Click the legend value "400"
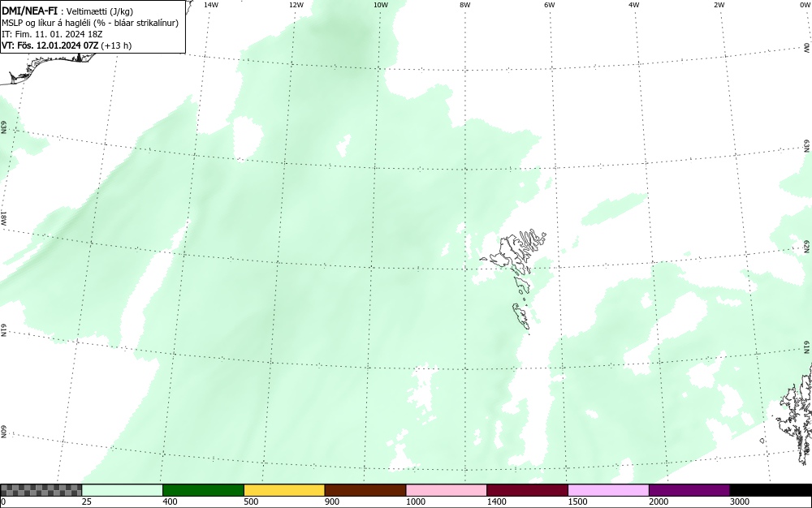 (170, 502)
